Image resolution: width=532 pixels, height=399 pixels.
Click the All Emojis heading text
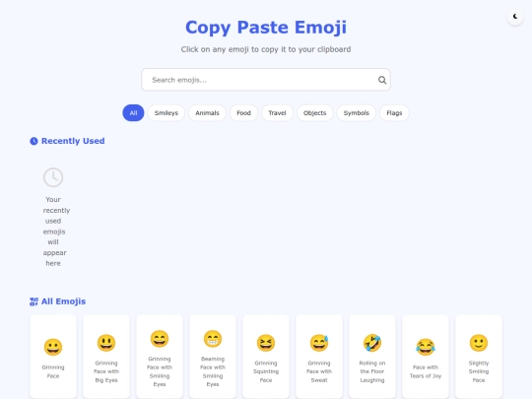[x=63, y=301]
